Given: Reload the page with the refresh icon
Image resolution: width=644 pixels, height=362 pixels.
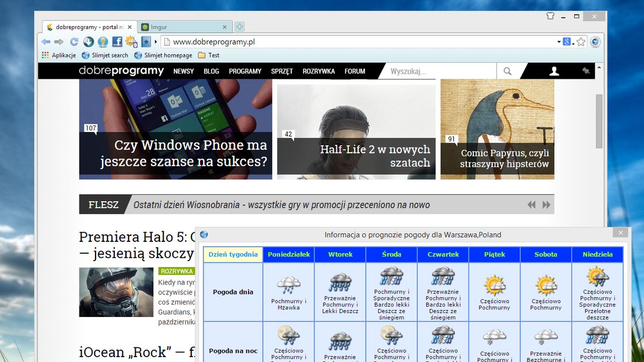Looking at the screenshot, I should click(74, 42).
